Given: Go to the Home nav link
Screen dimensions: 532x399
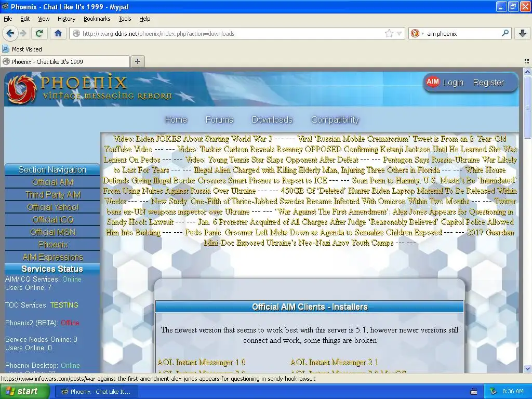Looking at the screenshot, I should pos(176,120).
